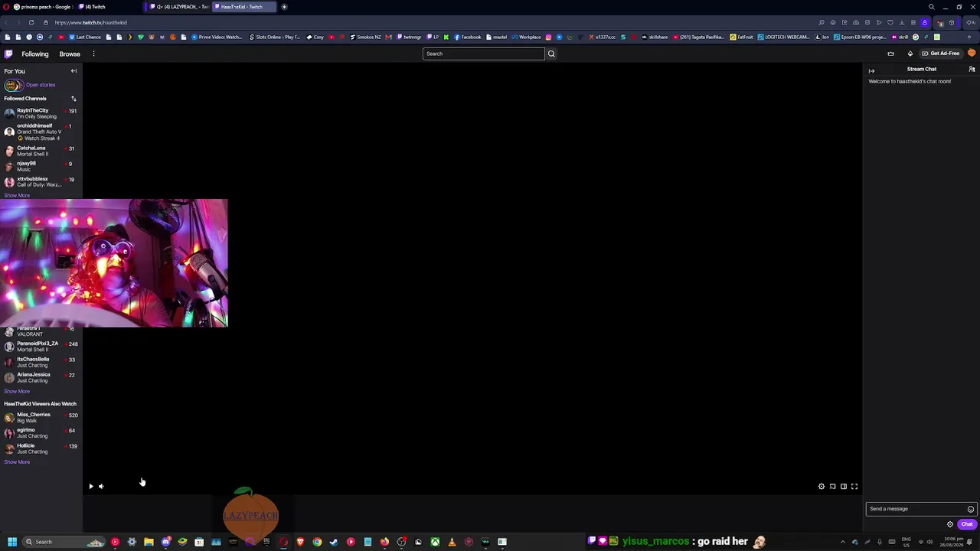The height and width of the screenshot is (551, 980).
Task: Open the browser downloads icon
Action: [x=902, y=22]
